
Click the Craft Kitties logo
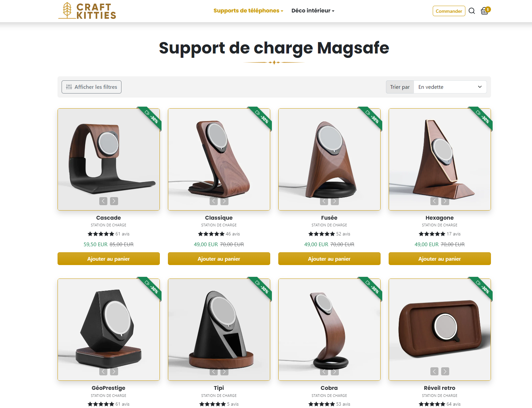pos(87,11)
